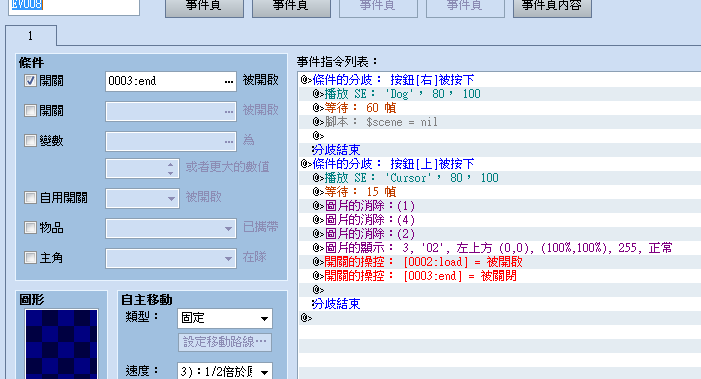Select the 分歧結束 line right after 開關的操控 commands
Viewport: 701px width, 379px height.
(x=500, y=304)
